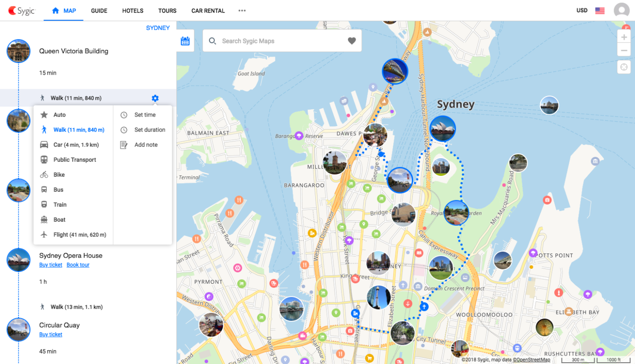Open the GUIDE tab
This screenshot has height=364, width=635.
pyautogui.click(x=99, y=10)
